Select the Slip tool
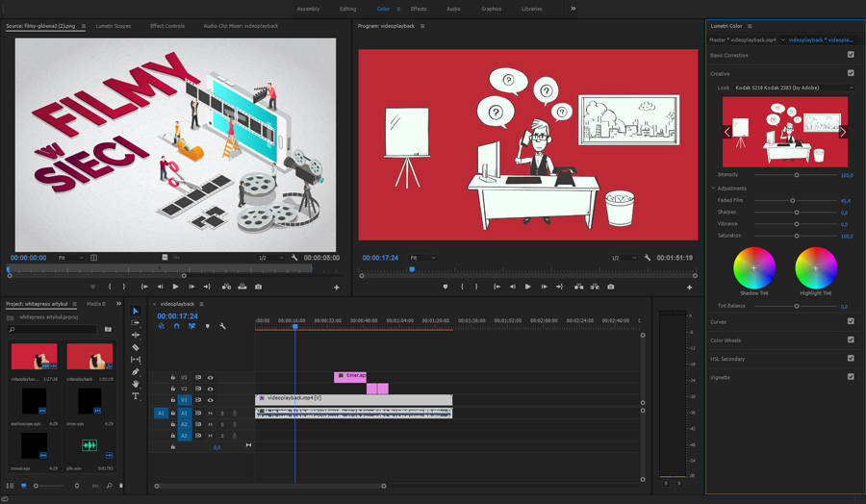This screenshot has width=866, height=504. coord(136,360)
